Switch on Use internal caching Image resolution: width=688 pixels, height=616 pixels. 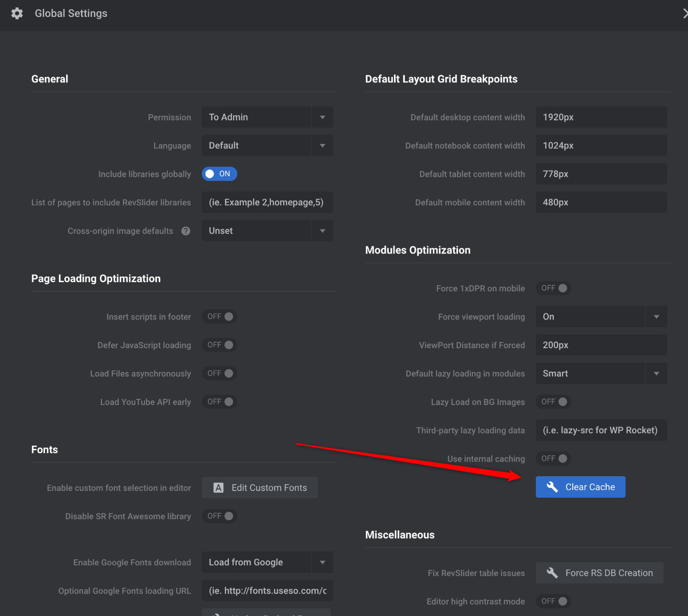tap(554, 459)
